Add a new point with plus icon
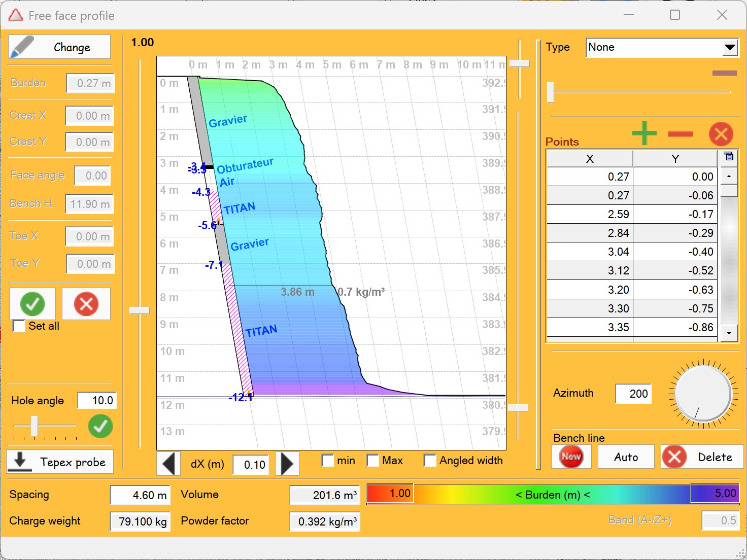The height and width of the screenshot is (560, 747). [x=643, y=134]
